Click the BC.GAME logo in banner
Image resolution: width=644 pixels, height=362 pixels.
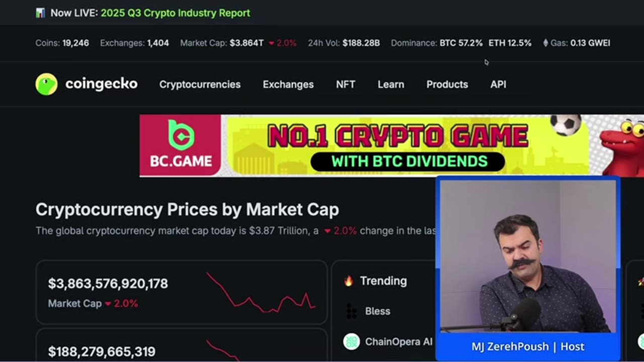click(x=181, y=145)
